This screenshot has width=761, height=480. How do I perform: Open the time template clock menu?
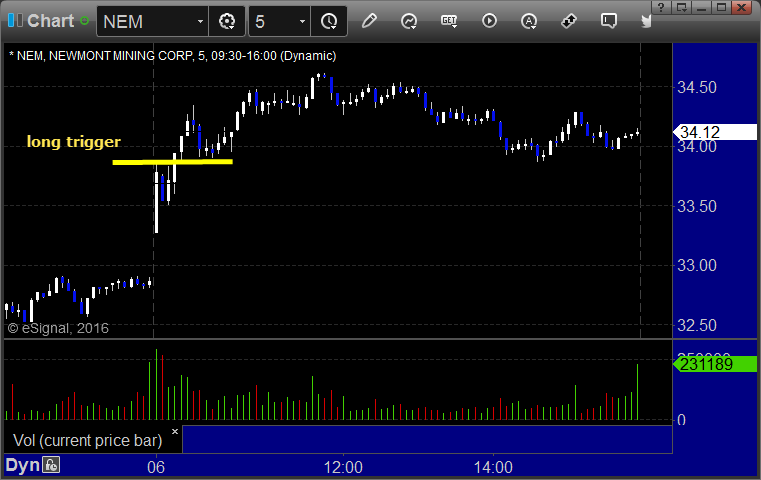click(x=329, y=21)
